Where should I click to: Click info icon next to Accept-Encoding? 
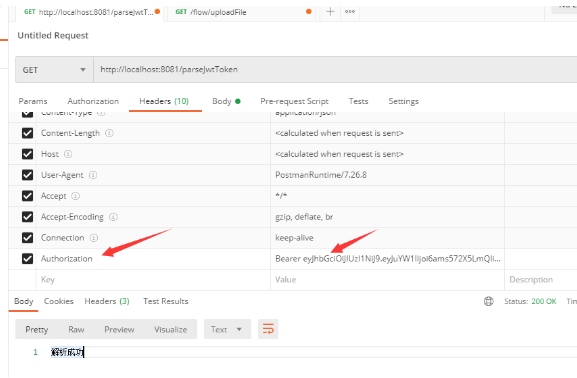(x=113, y=217)
